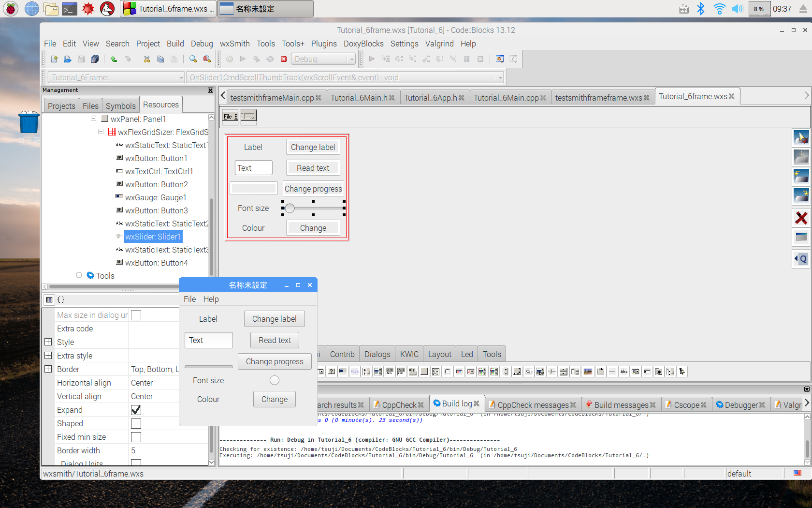Switch to the Projects management tab
Viewport: 812px width, 508px height.
coord(61,106)
